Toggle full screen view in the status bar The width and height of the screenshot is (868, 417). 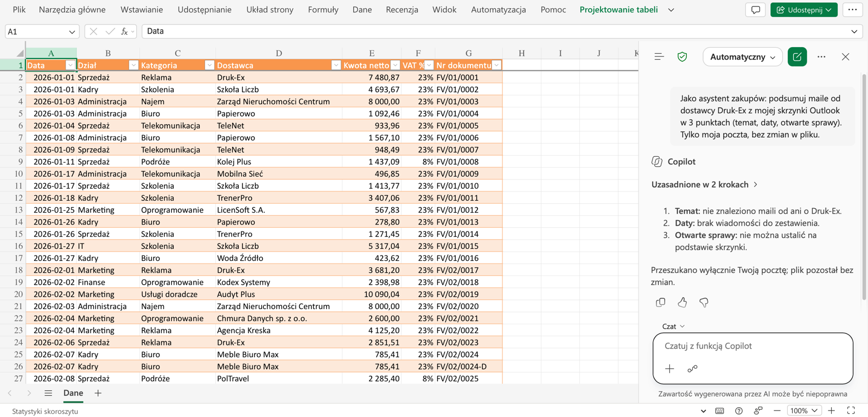[851, 411]
